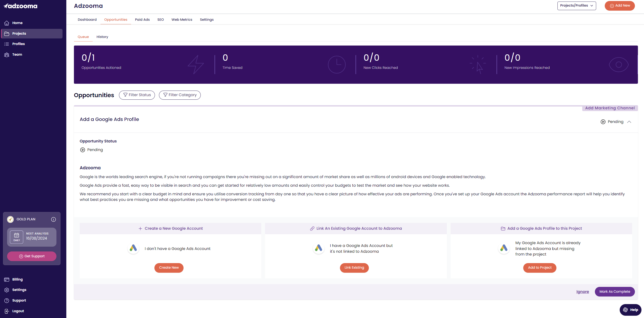Click the Gold Plan rocket badge icon
The width and height of the screenshot is (644, 318).
pos(10,219)
